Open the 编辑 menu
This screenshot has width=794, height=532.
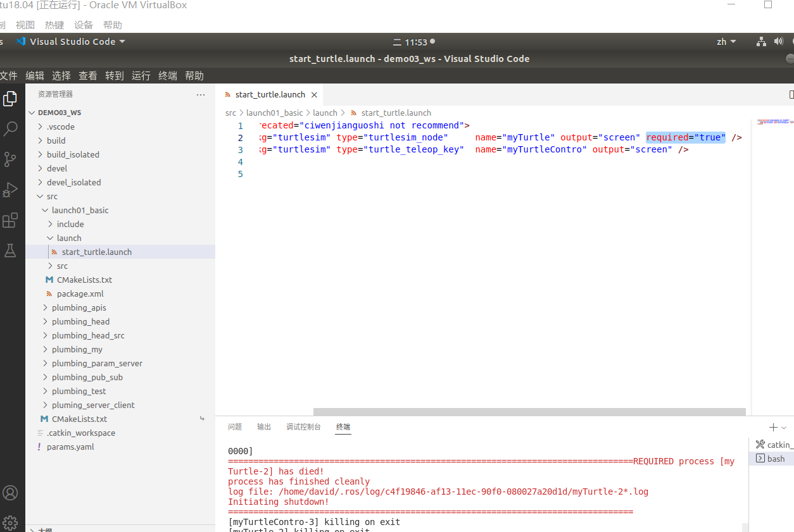pos(35,76)
